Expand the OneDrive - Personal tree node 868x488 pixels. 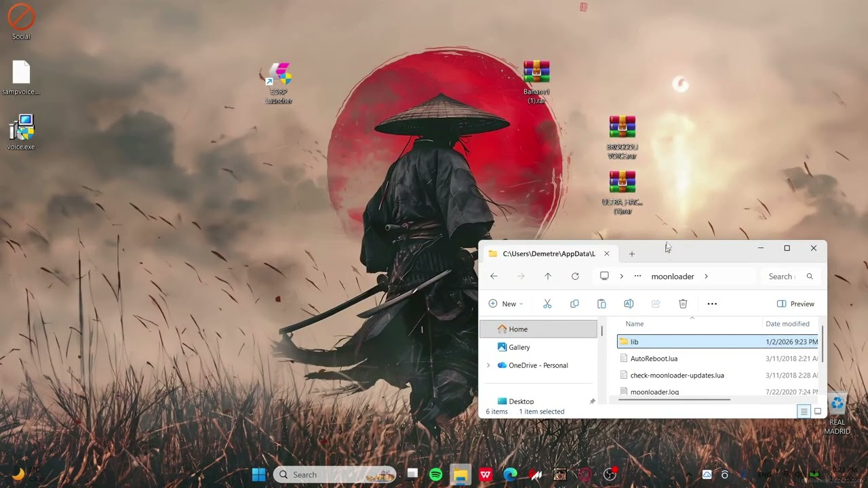coord(488,365)
